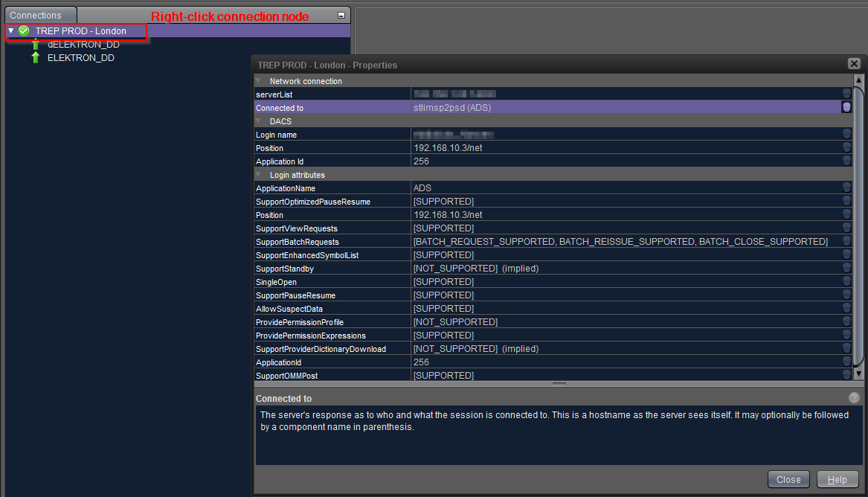The width and height of the screenshot is (868, 497).
Task: Click the DACS Position value 192.168.10.3/net
Action: [448, 148]
